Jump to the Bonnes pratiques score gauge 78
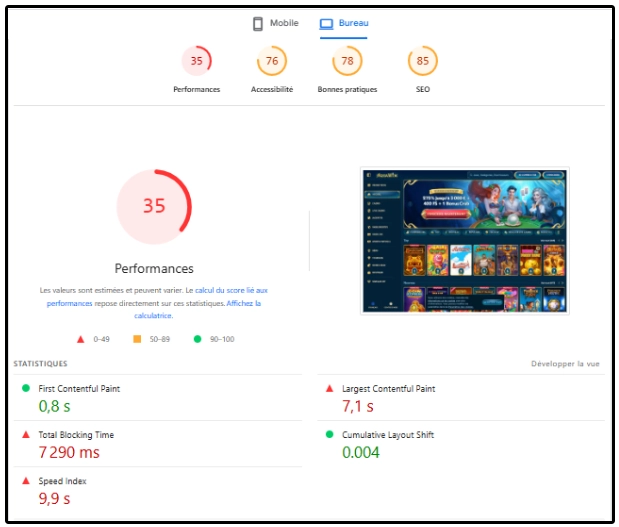 pyautogui.click(x=347, y=62)
